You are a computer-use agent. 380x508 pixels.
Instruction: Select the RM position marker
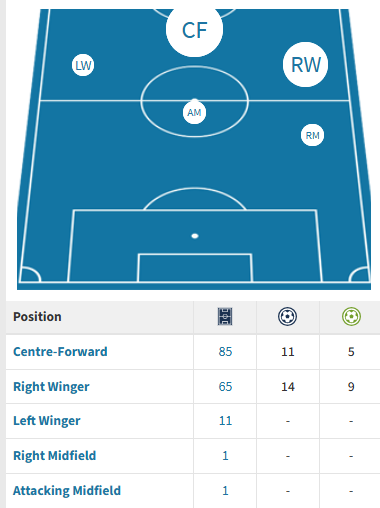pos(312,135)
